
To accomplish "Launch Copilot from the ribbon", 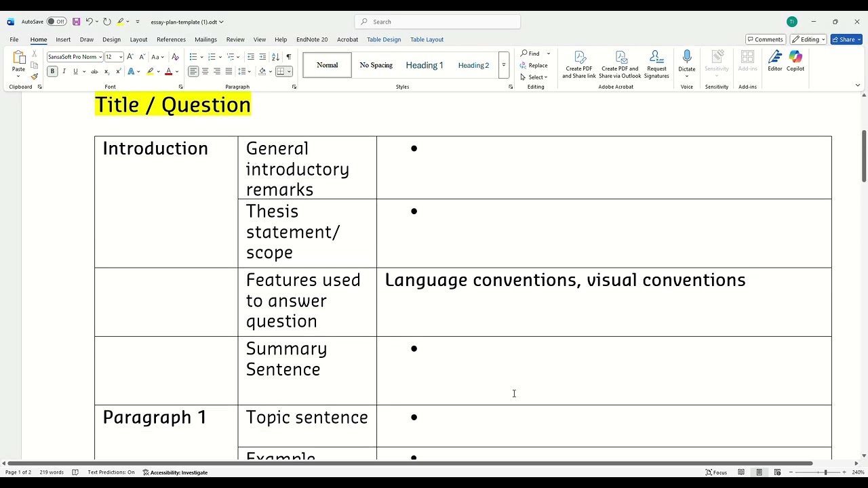I will pyautogui.click(x=795, y=61).
